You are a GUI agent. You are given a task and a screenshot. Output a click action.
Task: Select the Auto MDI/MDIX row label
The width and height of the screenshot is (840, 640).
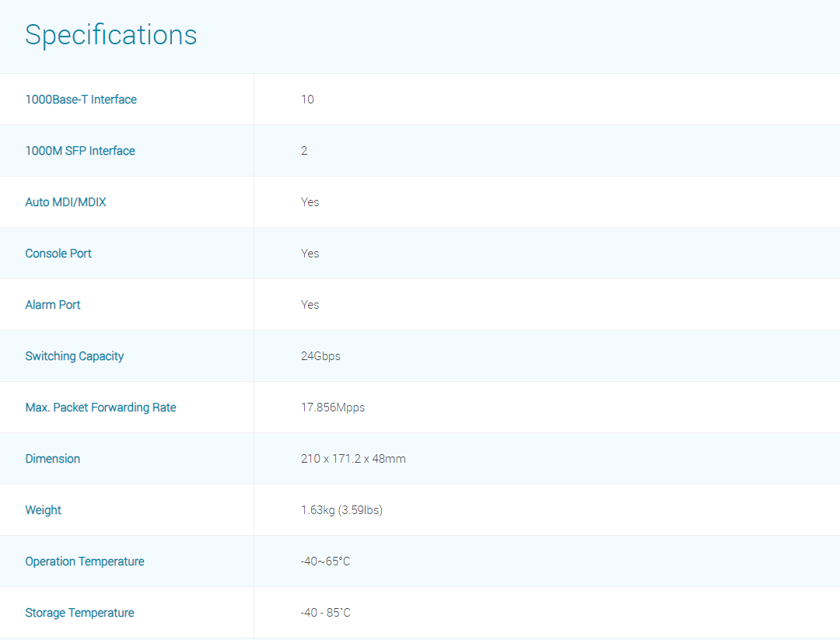tap(65, 202)
